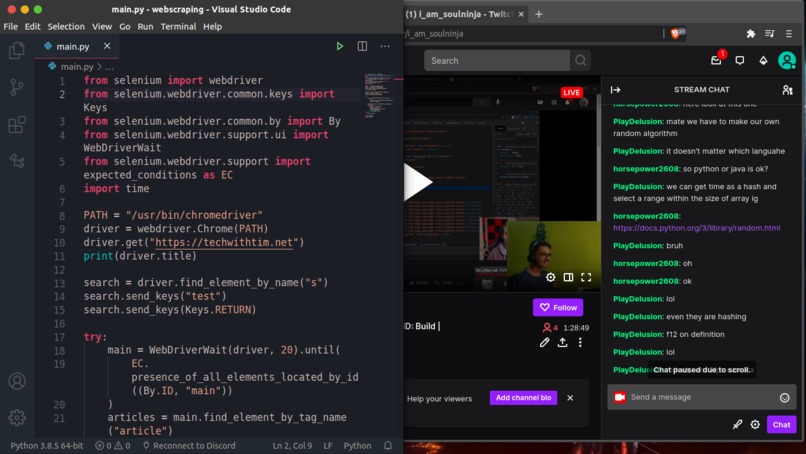Click the Add channel bio button
Image resolution: width=806 pixels, height=454 pixels.
[523, 397]
